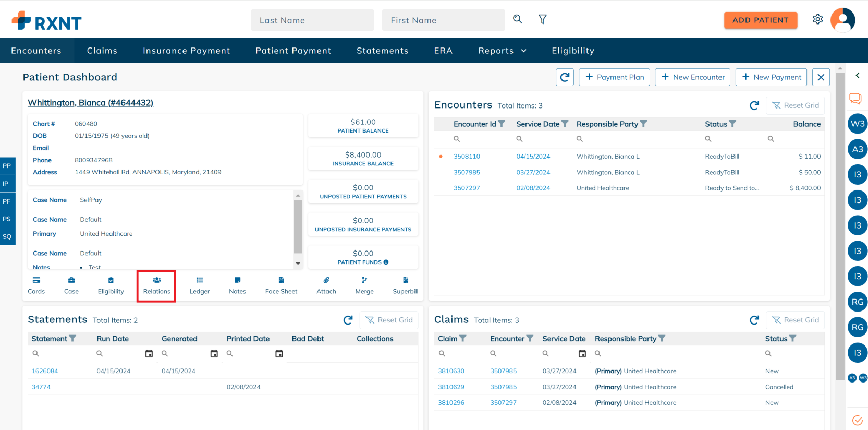Screen dimensions: 868x430
Task: Click the patient search filter funnel icon
Action: [x=542, y=19]
